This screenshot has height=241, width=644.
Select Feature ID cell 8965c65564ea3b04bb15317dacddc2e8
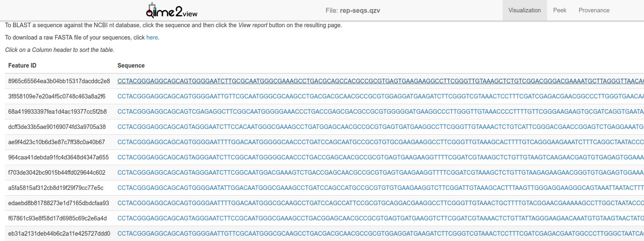tap(59, 81)
